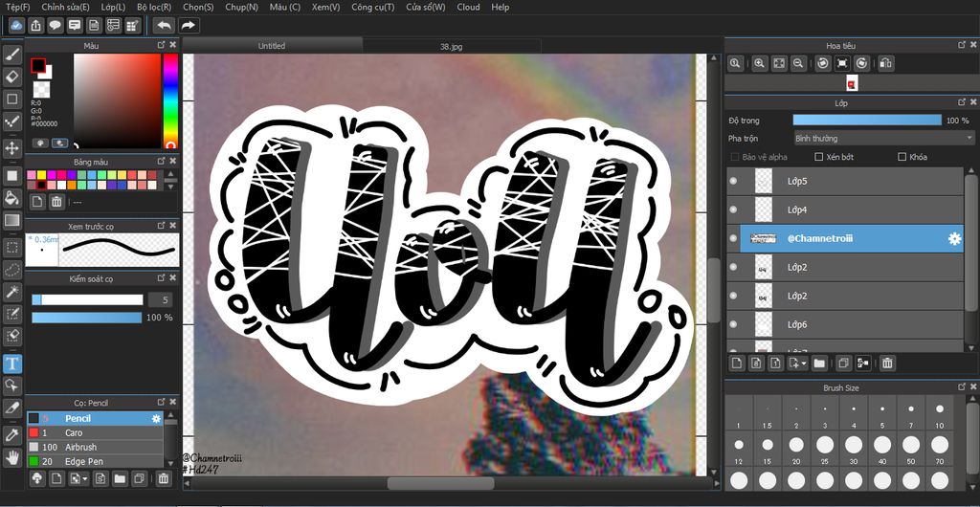Open the Pha trộn blend mode dropdown
This screenshot has height=507, width=980.
[883, 138]
